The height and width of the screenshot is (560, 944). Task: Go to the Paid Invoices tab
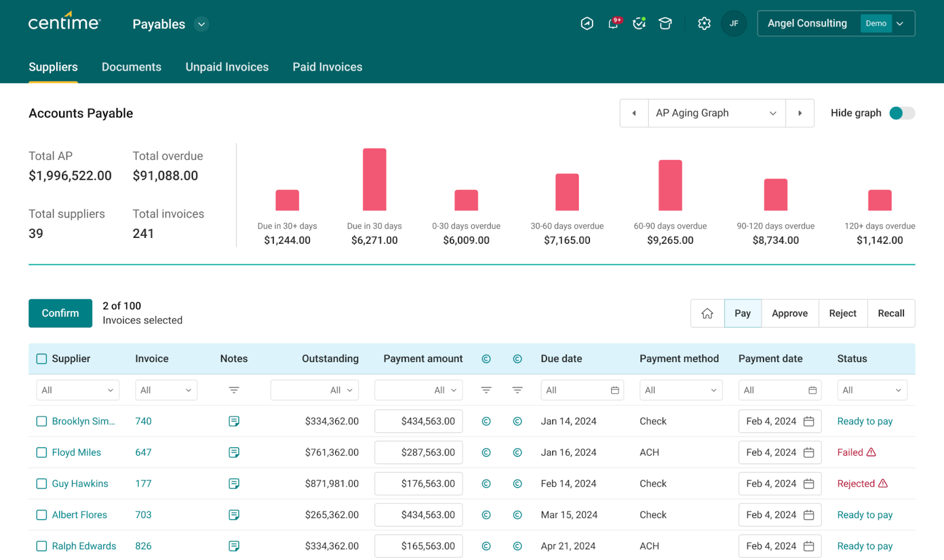click(327, 67)
